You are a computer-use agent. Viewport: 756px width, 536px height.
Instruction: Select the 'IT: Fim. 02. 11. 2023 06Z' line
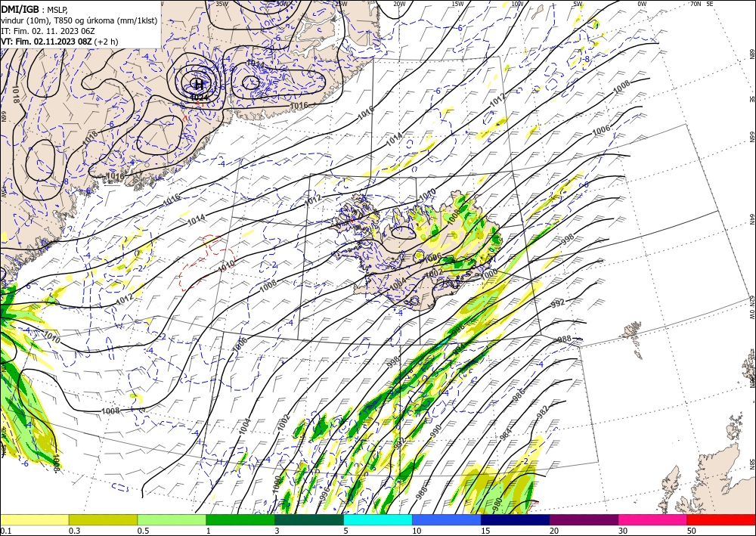48,31
